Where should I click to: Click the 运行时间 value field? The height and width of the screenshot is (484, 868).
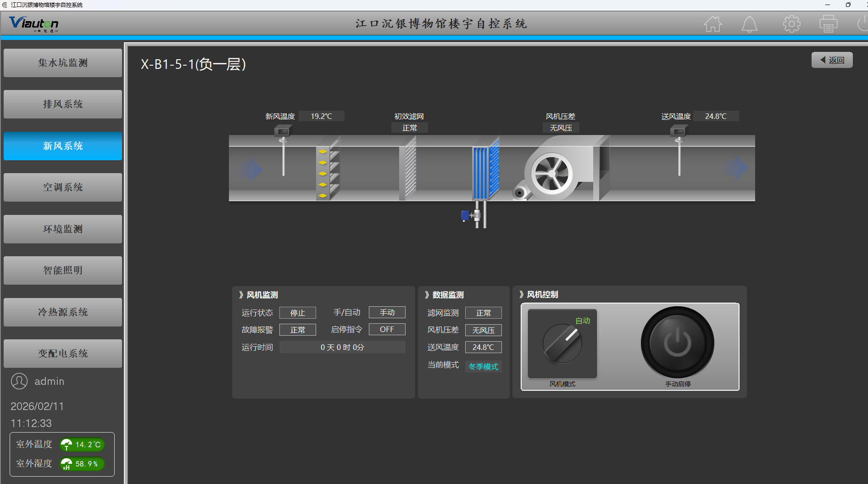click(x=342, y=347)
